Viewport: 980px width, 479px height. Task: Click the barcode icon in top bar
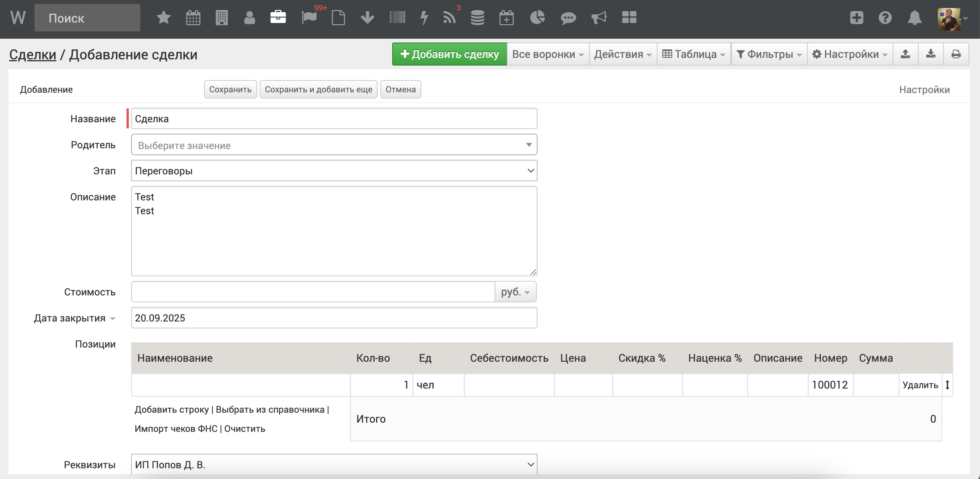[397, 18]
